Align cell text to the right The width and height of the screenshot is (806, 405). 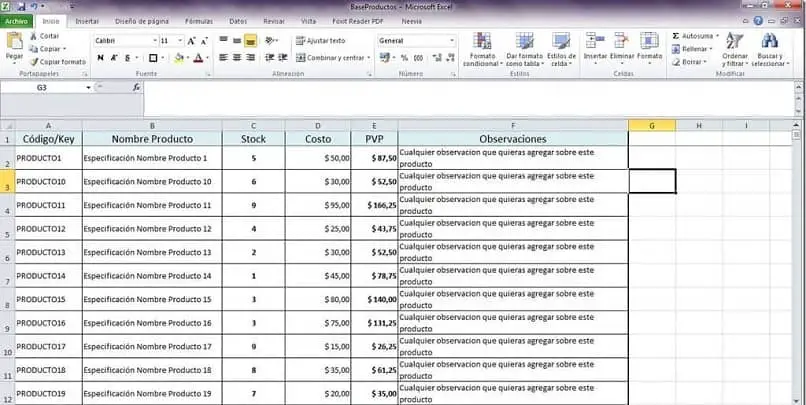(x=250, y=58)
